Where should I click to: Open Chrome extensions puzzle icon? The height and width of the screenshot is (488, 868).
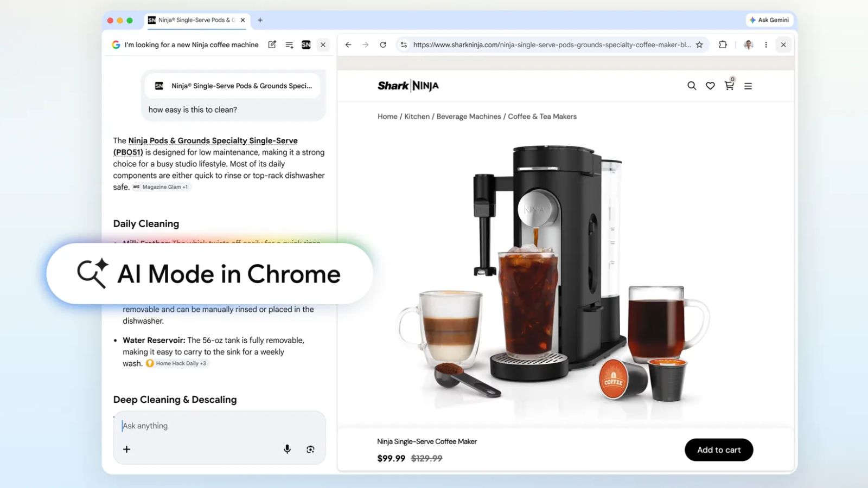click(x=723, y=45)
